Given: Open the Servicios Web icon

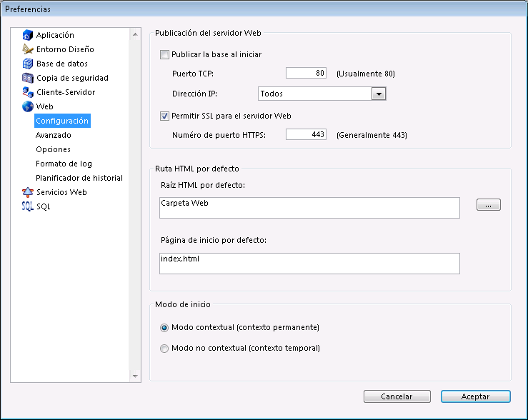Looking at the screenshot, I should (x=28, y=192).
